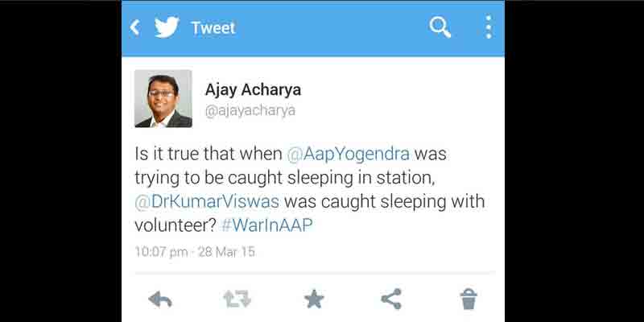Open the Ajay Acharya display name

(253, 90)
